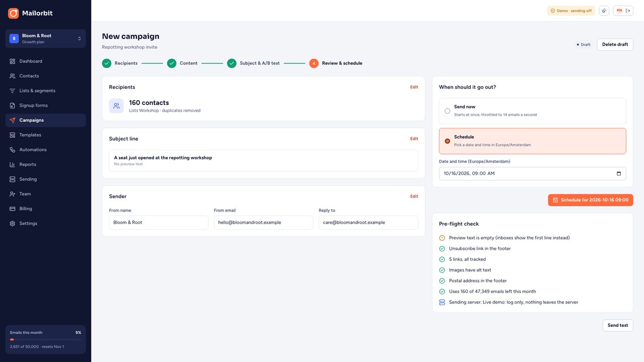
Task: Expand the Bloom & Root workspace switcher
Action: [x=46, y=39]
